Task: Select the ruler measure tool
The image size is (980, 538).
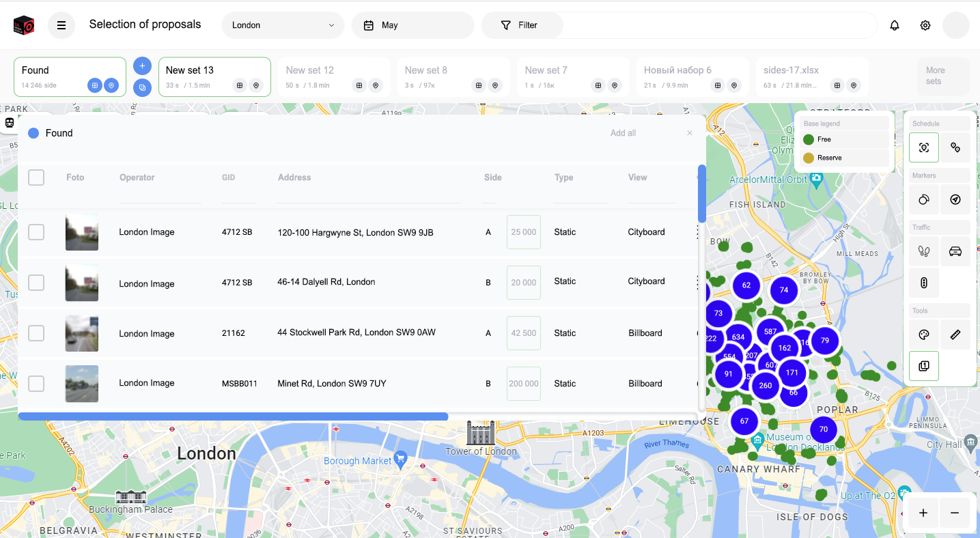Action: coord(955,335)
